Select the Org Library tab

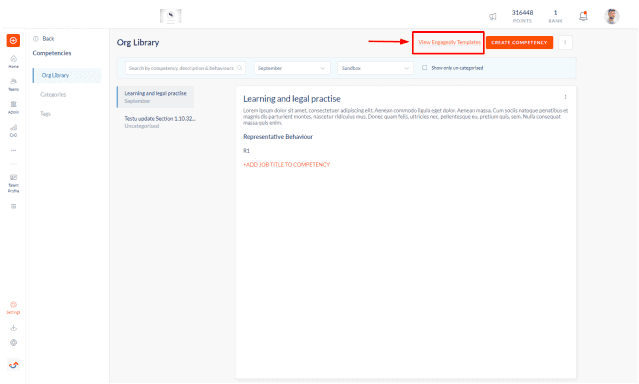point(67,75)
